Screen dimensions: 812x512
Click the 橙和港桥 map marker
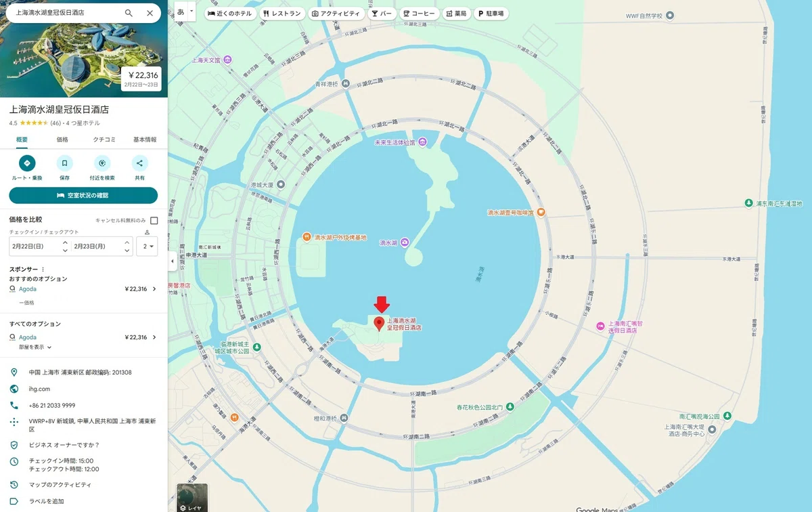tap(344, 418)
